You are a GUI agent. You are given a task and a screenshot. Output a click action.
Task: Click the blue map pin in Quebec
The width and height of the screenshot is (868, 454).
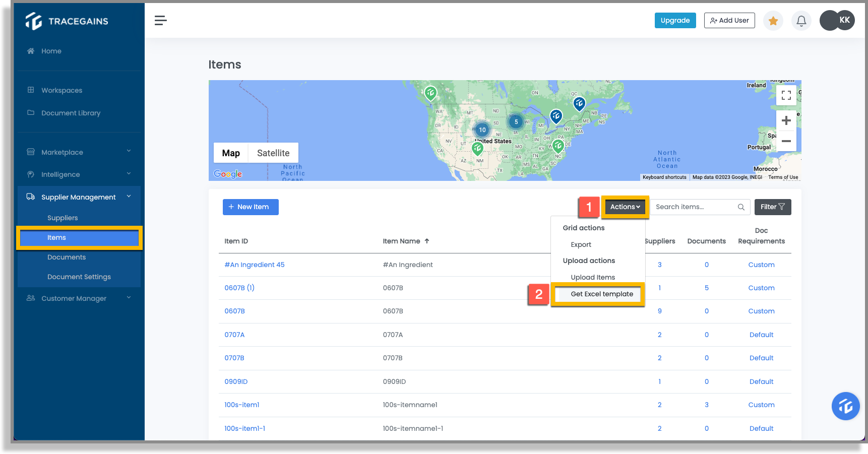pyautogui.click(x=579, y=104)
